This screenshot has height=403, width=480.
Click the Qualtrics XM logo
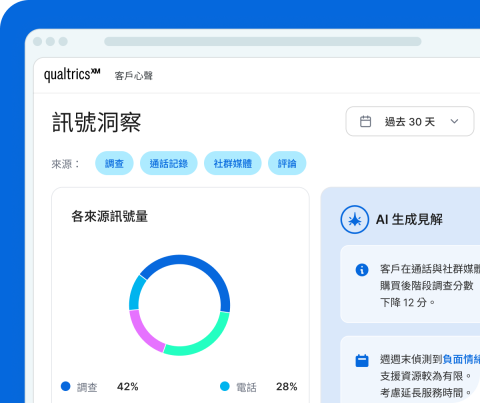pos(72,74)
